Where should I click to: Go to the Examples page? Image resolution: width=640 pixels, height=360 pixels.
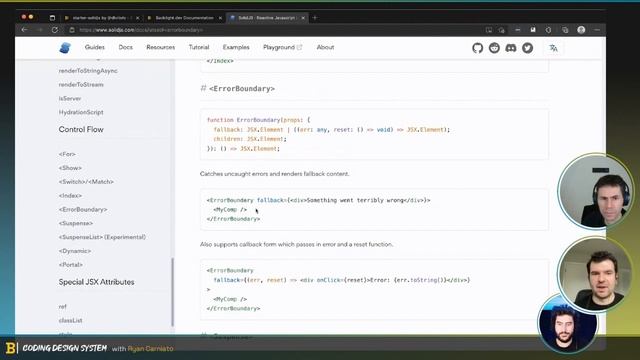(x=236, y=47)
